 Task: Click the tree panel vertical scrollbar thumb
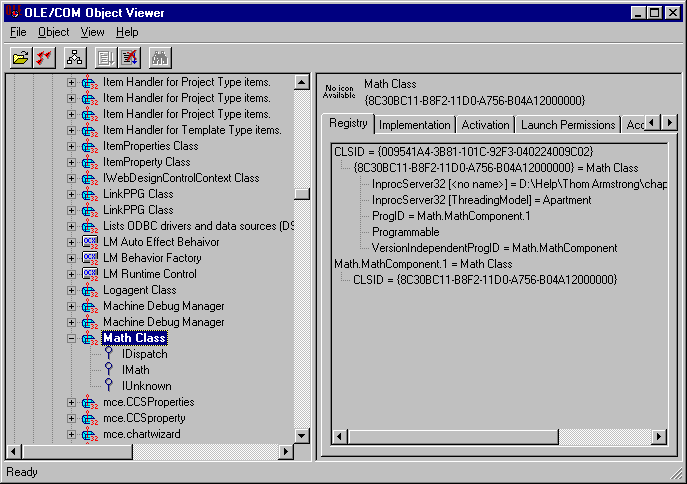[301, 194]
